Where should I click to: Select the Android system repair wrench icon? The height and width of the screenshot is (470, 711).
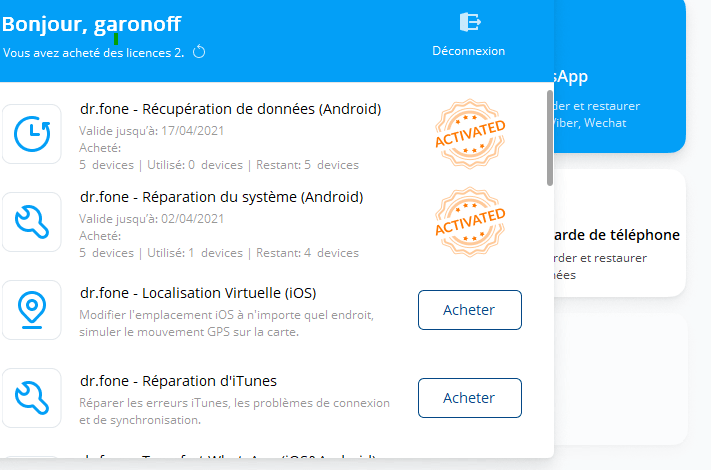coord(32,222)
